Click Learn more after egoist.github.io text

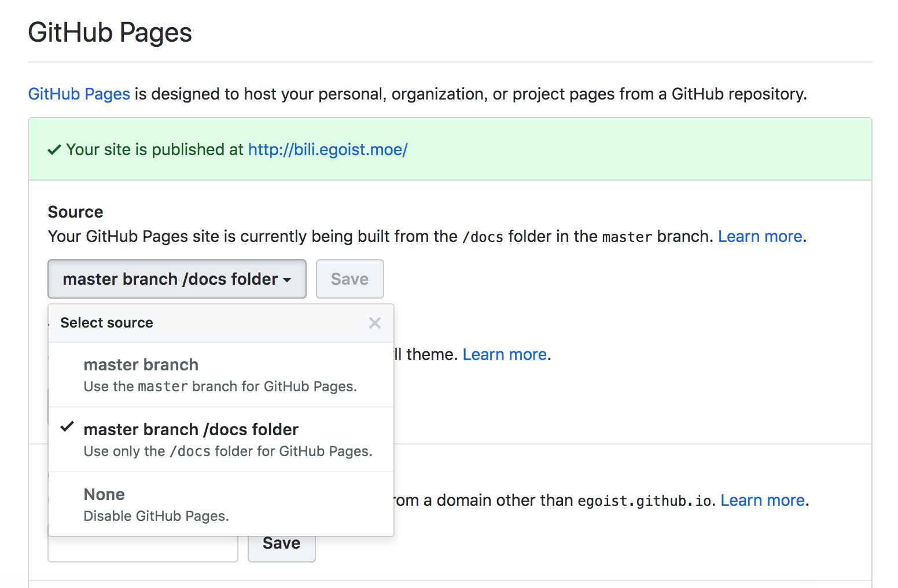click(762, 500)
